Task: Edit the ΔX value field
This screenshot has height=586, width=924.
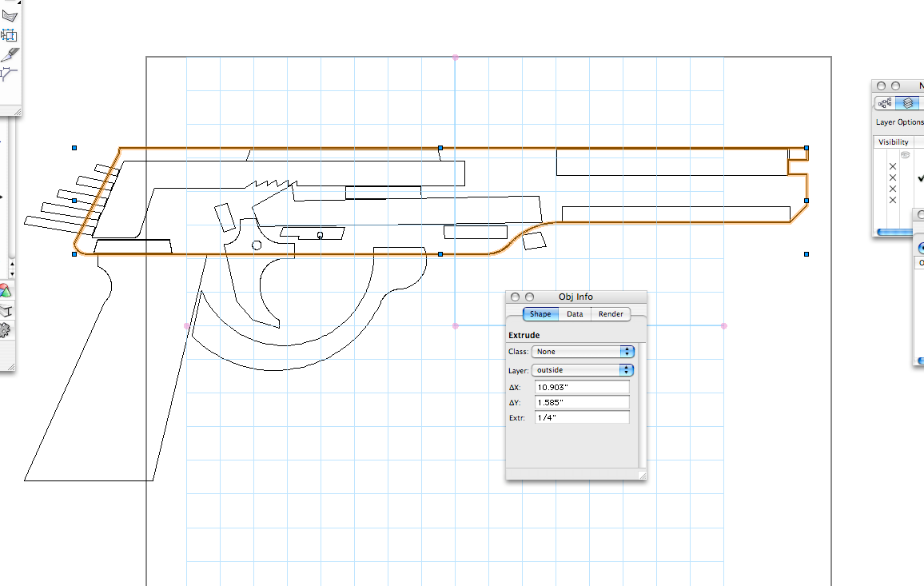Action: [x=581, y=385]
